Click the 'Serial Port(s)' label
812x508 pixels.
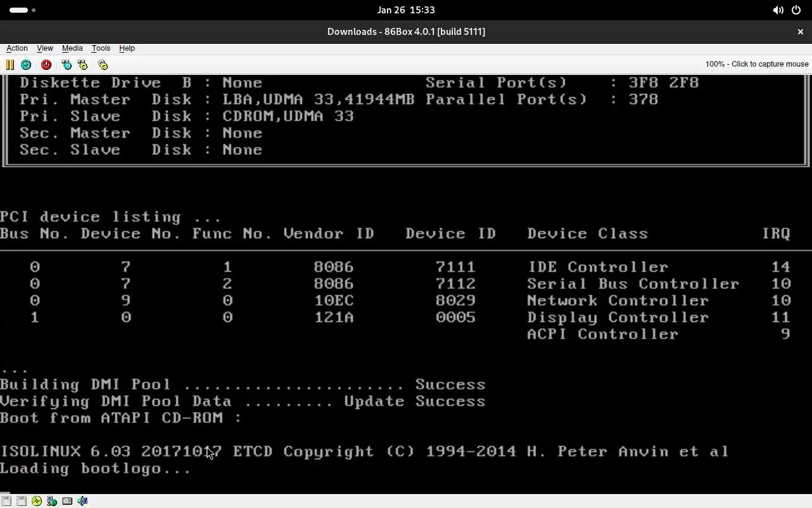click(496, 83)
